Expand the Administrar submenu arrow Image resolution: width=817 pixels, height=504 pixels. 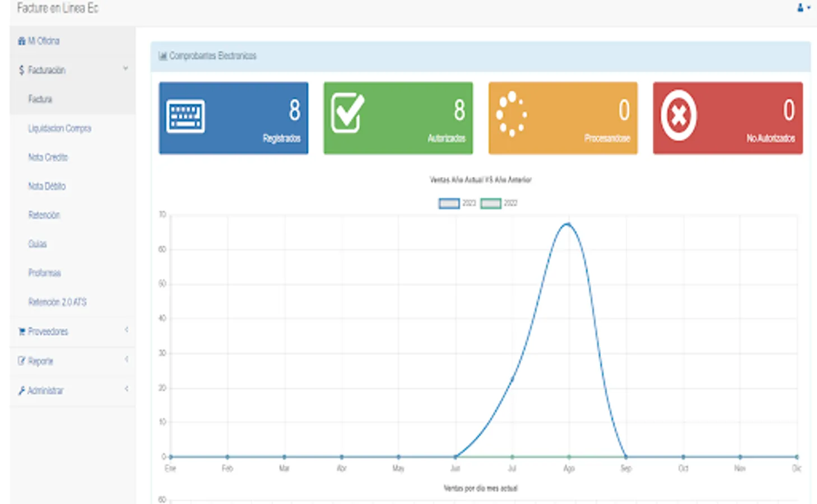tap(127, 388)
